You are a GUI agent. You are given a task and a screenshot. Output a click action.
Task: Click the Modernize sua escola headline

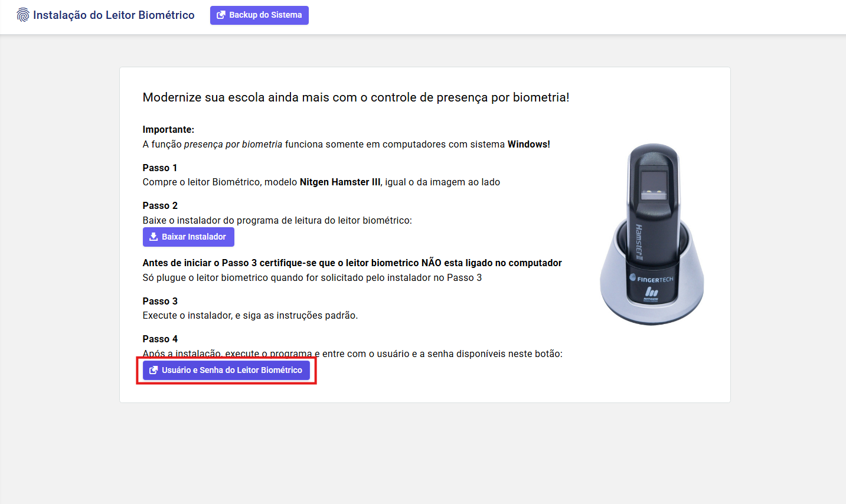pos(355,97)
